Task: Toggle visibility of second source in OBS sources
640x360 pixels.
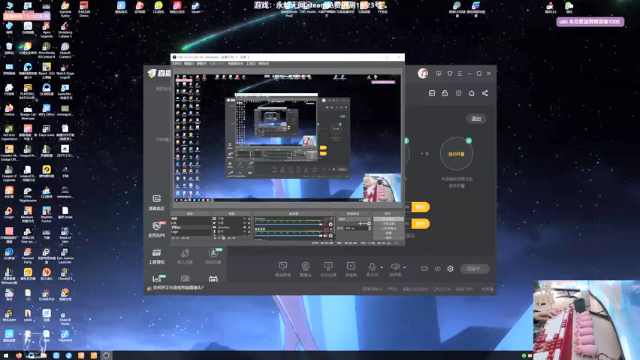Action: pos(244,223)
